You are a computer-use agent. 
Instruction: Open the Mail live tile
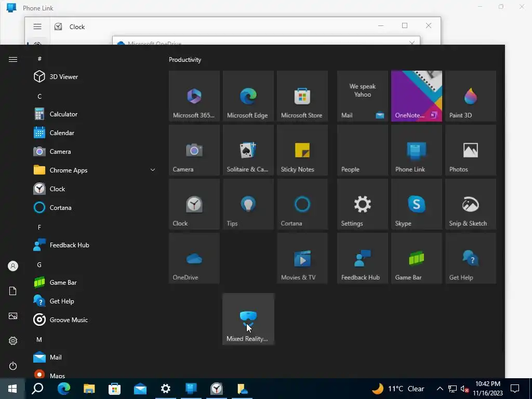coord(362,96)
